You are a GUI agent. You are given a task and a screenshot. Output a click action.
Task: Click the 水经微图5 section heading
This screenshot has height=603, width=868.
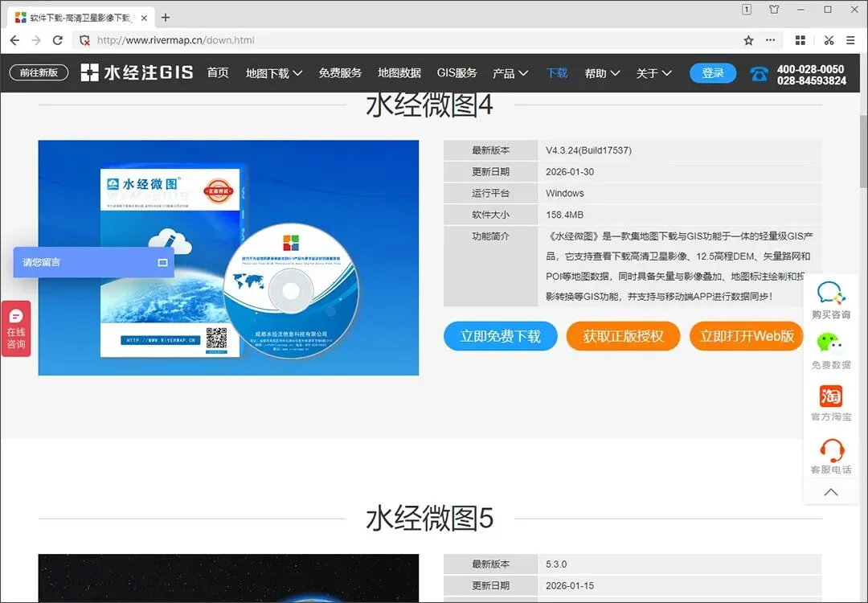[429, 519]
